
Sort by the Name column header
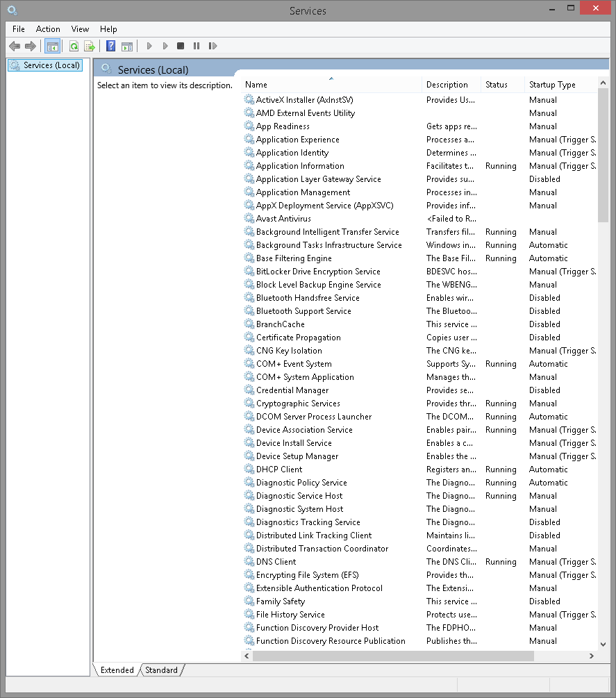pos(331,85)
